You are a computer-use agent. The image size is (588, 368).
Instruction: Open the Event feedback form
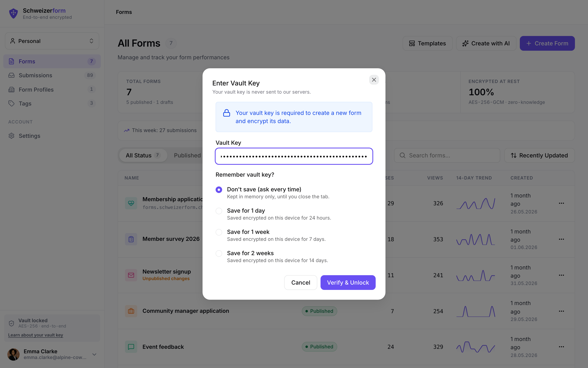pyautogui.click(x=163, y=347)
